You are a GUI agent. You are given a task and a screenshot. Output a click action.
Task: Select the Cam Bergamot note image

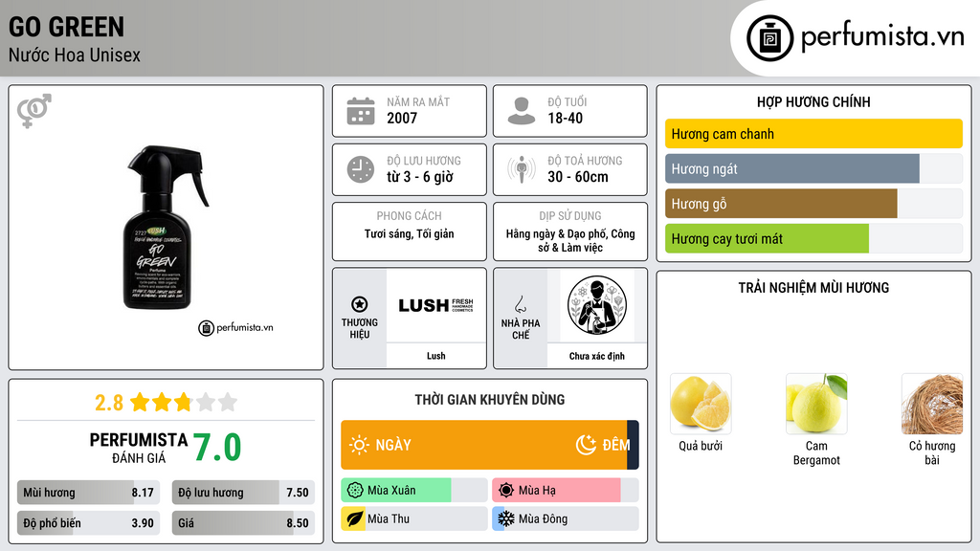(x=816, y=405)
